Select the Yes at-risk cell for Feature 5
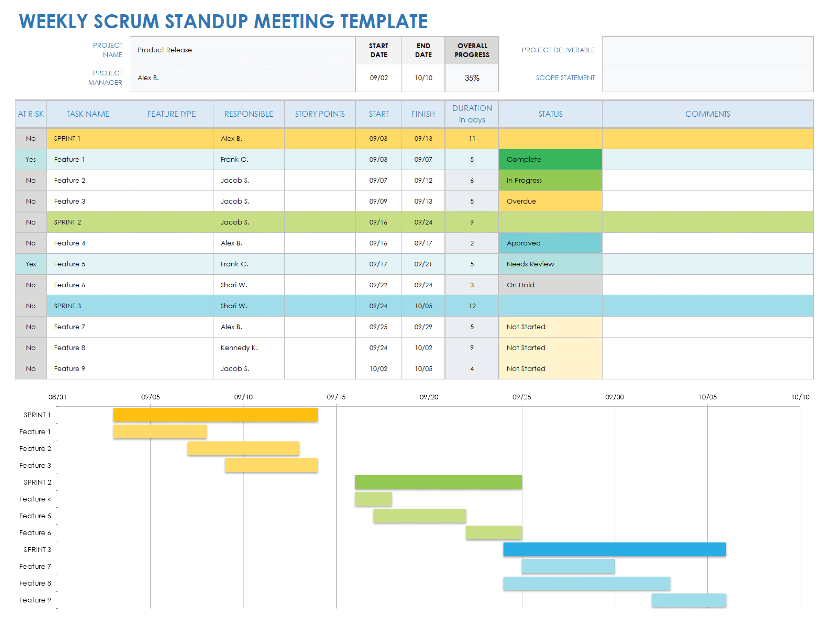Image resolution: width=834 pixels, height=644 pixels. [x=31, y=264]
